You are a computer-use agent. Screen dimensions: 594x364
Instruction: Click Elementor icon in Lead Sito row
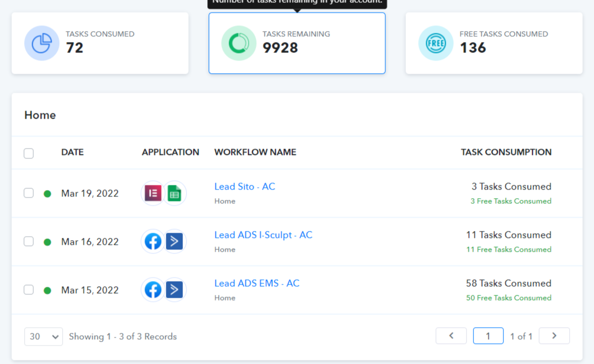pos(153,193)
